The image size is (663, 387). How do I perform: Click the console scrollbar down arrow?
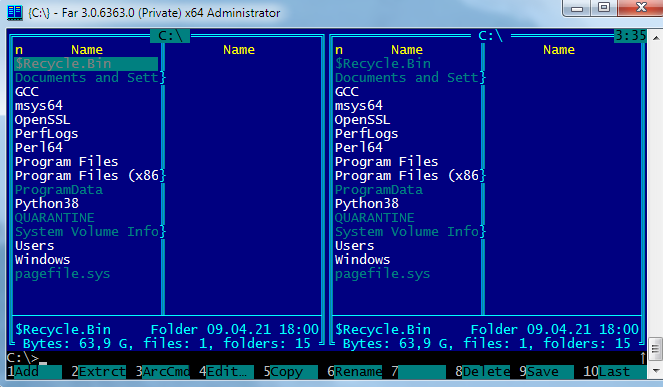point(655,371)
